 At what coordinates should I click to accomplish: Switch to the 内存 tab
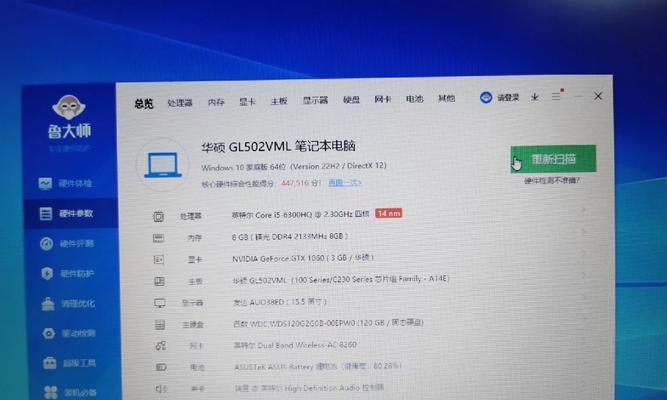point(216,102)
